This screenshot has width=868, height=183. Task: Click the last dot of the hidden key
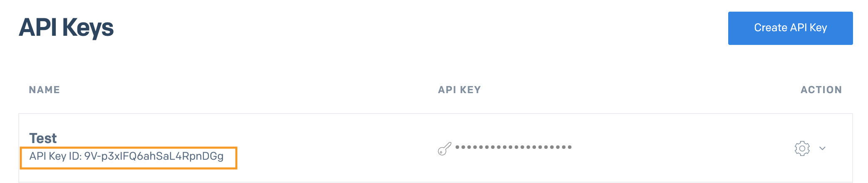tap(570, 147)
